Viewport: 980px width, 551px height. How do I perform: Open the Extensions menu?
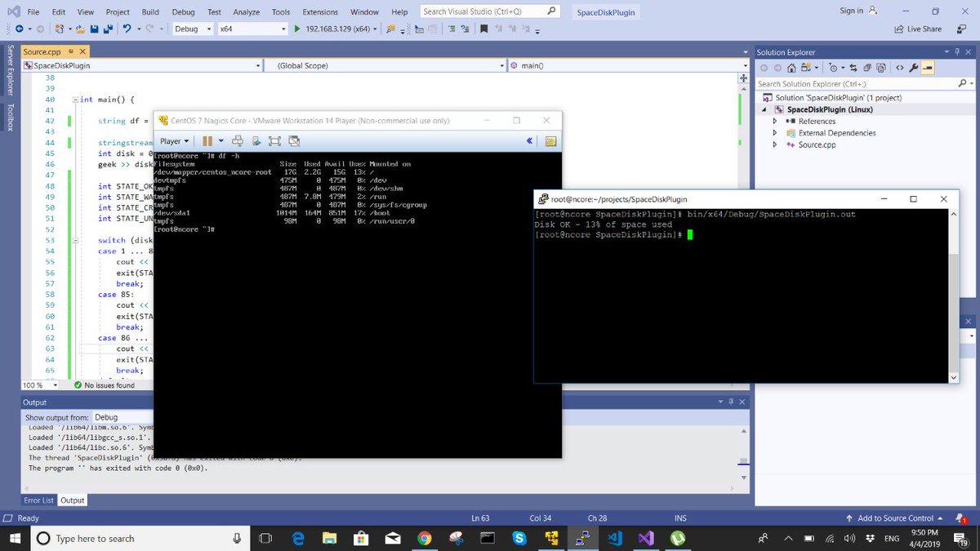(x=320, y=12)
